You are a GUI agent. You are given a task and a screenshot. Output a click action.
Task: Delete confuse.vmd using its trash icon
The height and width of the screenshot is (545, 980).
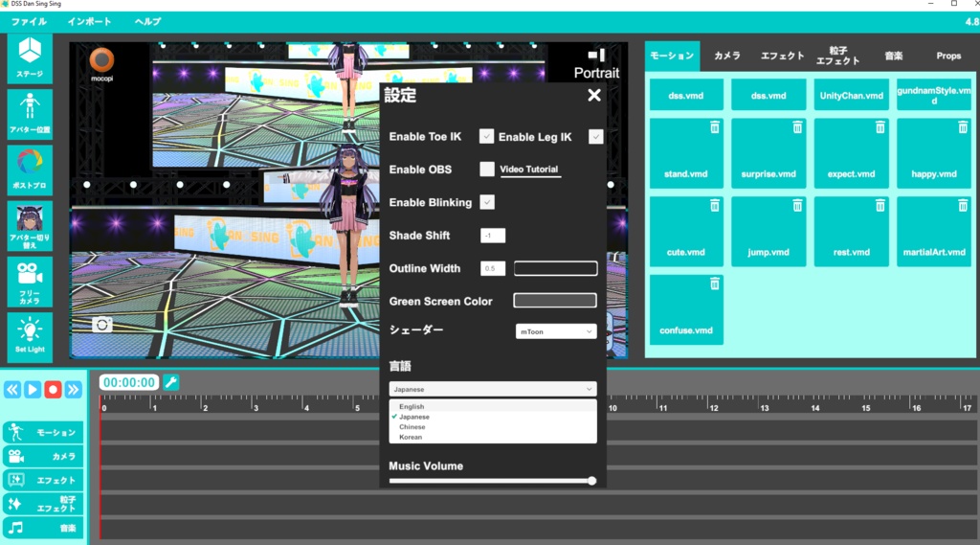pyautogui.click(x=714, y=284)
